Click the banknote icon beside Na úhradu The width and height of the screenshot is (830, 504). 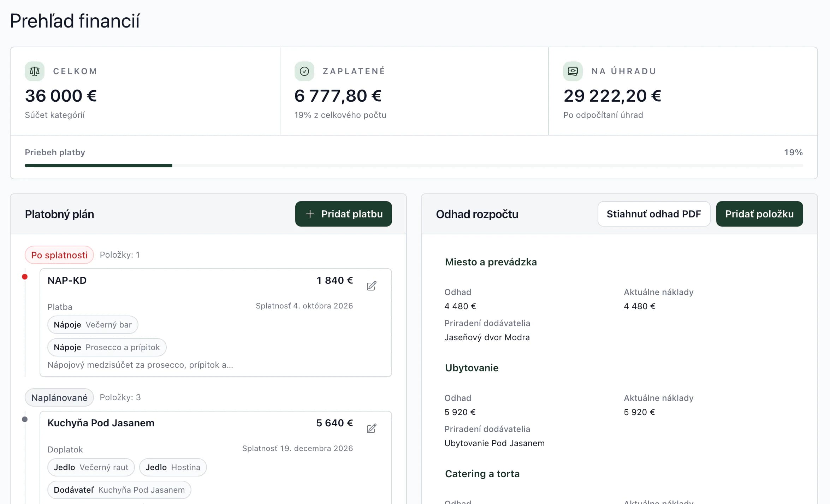click(573, 71)
